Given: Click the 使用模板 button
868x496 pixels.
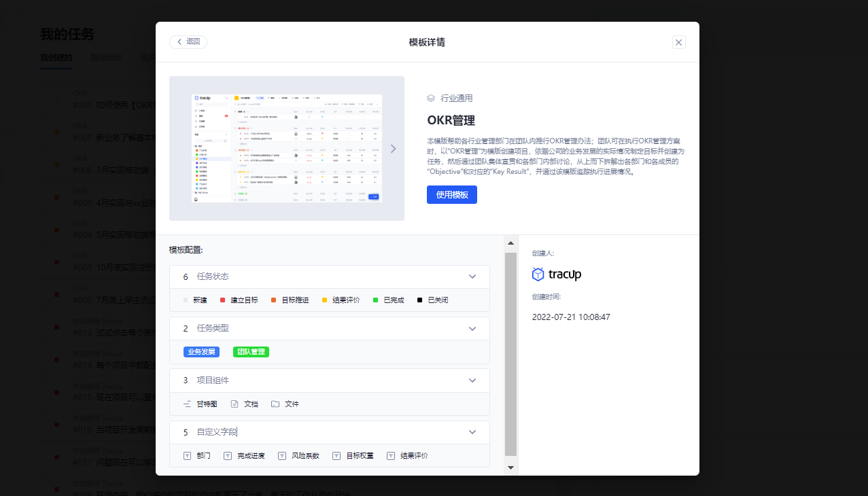Looking at the screenshot, I should [x=451, y=194].
